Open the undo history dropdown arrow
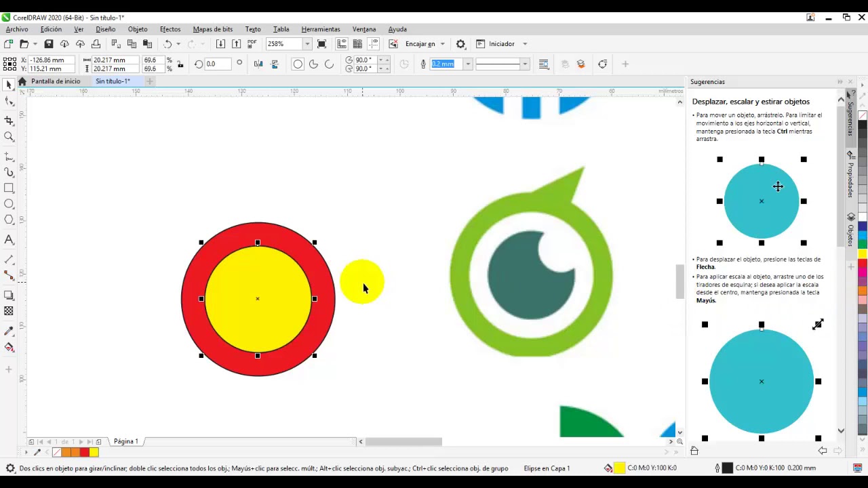The width and height of the screenshot is (868, 488). [178, 44]
